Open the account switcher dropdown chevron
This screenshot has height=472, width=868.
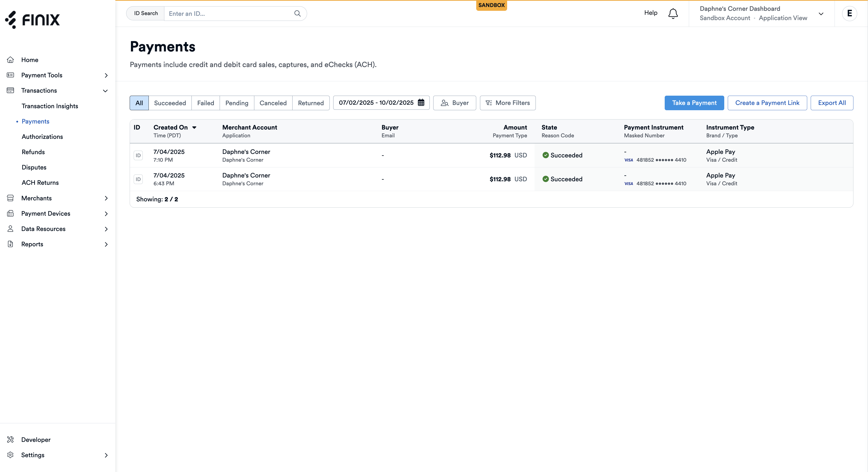coord(821,14)
